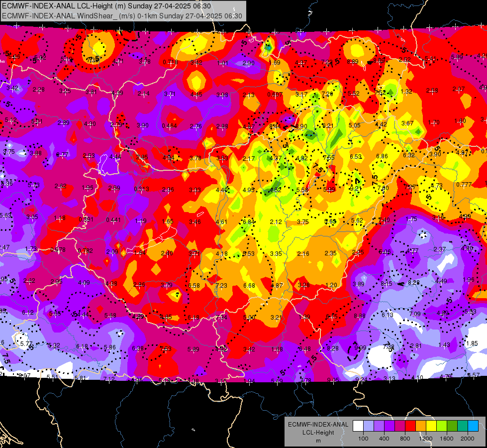Click the wind shear value 0.464
This screenshot has width=487, height=448.
pyautogui.click(x=169, y=125)
